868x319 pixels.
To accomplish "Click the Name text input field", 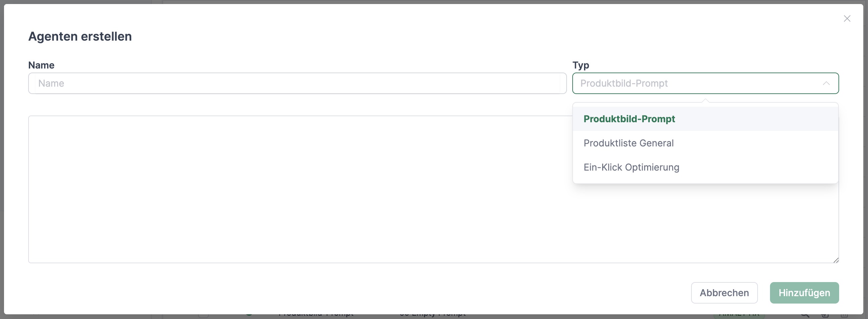I will click(297, 83).
